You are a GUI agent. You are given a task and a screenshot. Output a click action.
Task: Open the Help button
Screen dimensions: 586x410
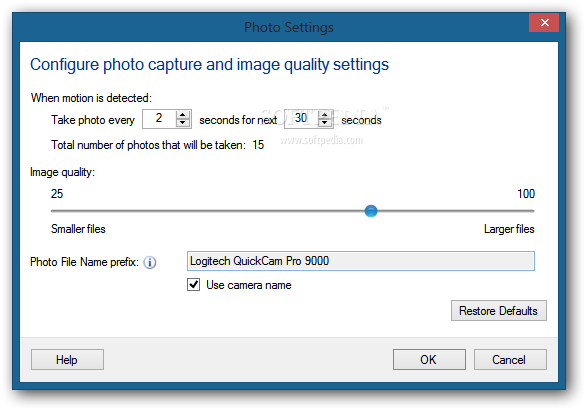point(67,360)
